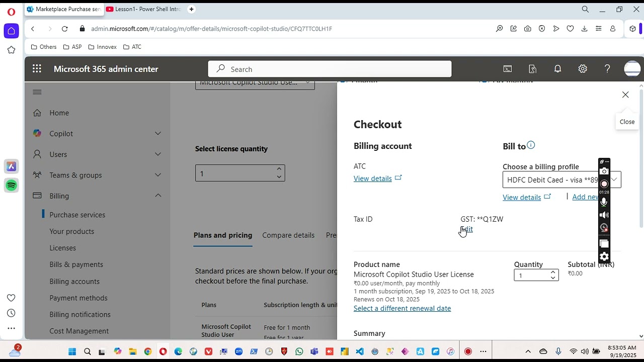Open Licenses page in Billing
The width and height of the screenshot is (644, 362).
click(x=62, y=248)
